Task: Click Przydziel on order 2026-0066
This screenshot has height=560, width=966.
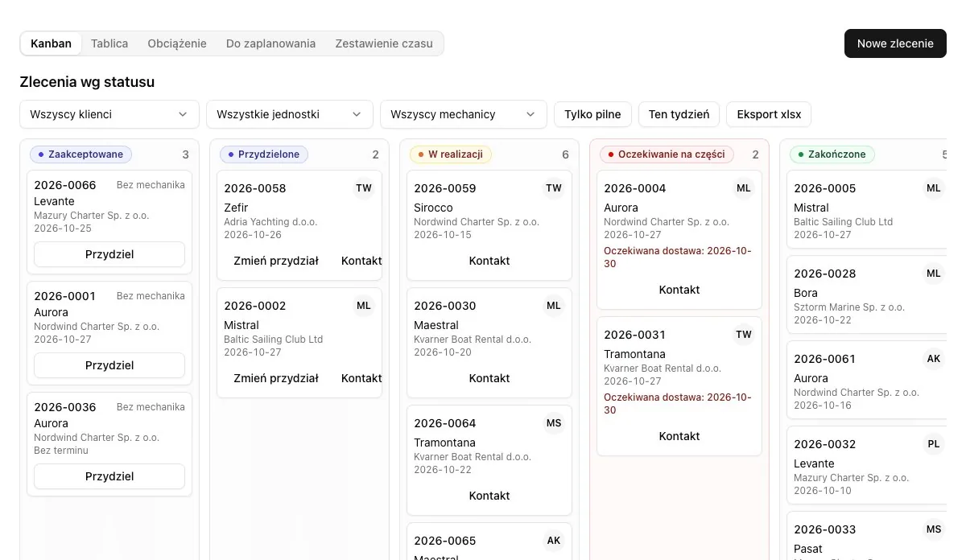Action: coord(109,254)
